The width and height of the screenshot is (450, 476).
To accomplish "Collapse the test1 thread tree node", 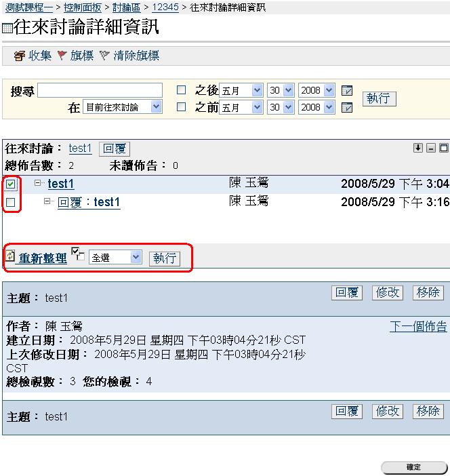I will [x=39, y=183].
